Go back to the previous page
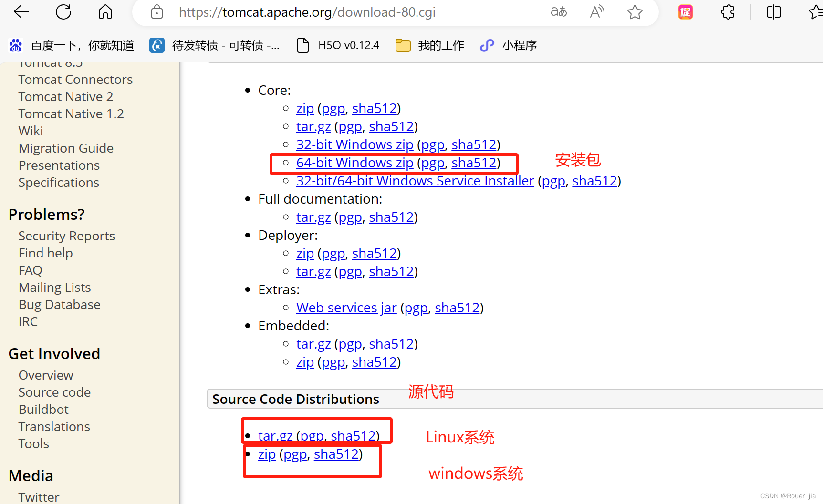 (x=21, y=12)
